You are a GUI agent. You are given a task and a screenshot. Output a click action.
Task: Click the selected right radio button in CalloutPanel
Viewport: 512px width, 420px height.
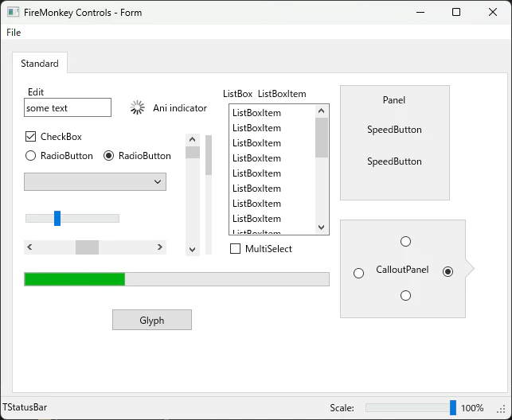pos(448,271)
